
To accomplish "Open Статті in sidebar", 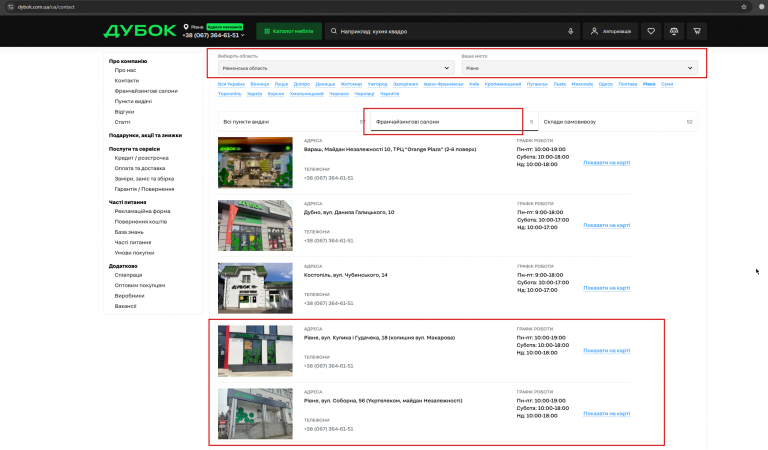I will pos(122,122).
